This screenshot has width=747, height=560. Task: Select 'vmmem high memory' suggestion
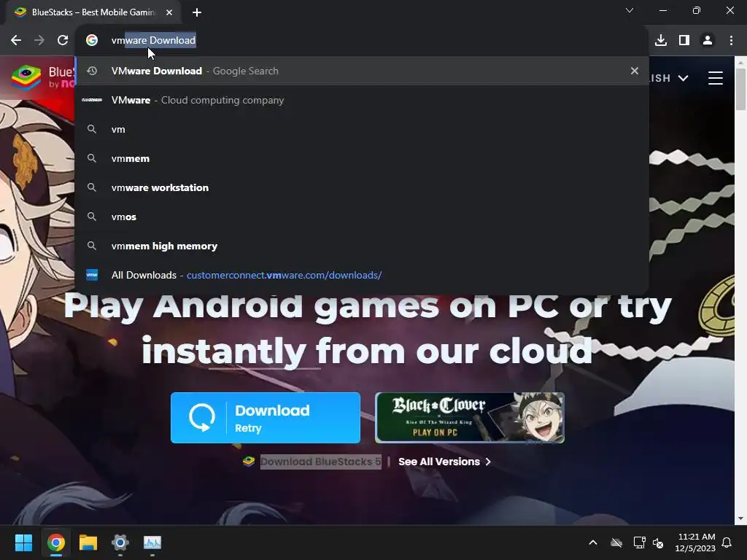pos(362,246)
